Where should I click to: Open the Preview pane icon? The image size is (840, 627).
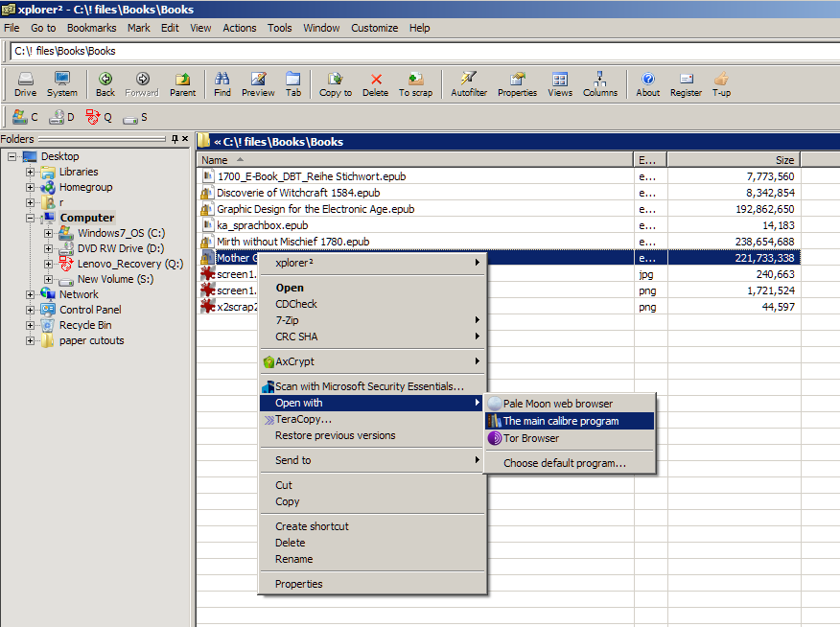pyautogui.click(x=257, y=83)
